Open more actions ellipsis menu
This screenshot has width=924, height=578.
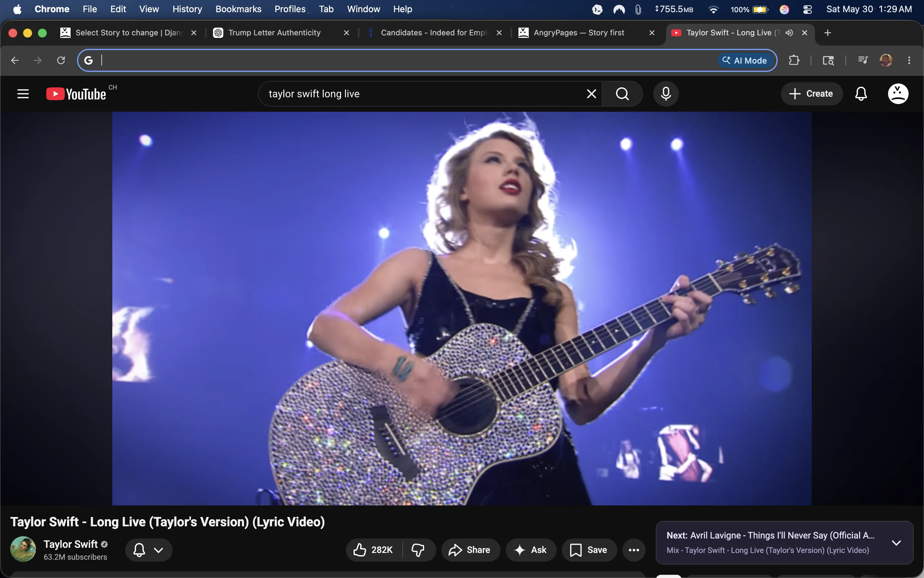coord(634,550)
